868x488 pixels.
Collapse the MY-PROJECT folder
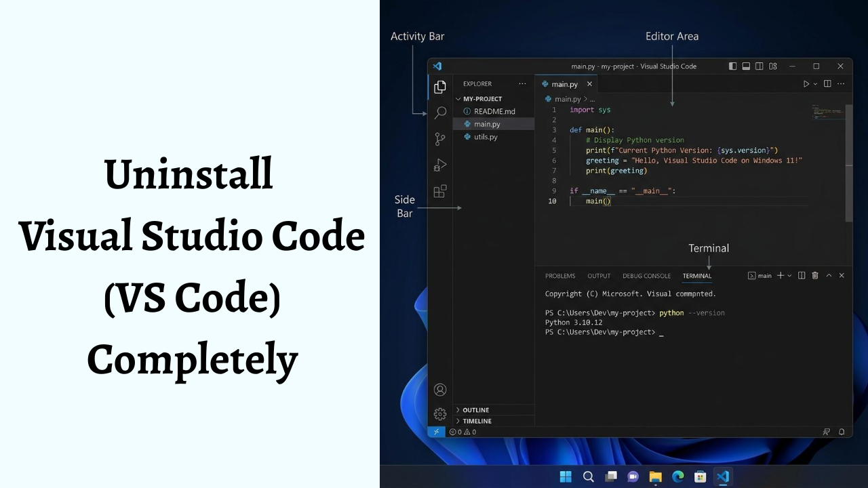coord(494,99)
